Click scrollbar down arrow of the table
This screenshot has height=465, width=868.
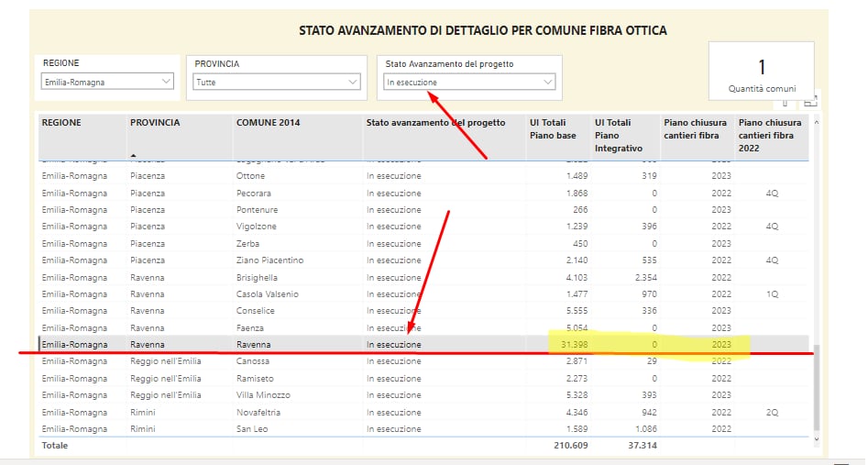point(816,439)
